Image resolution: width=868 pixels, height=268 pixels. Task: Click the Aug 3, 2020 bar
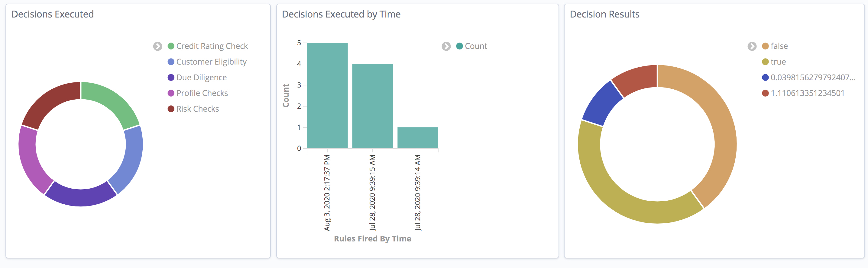point(327,96)
